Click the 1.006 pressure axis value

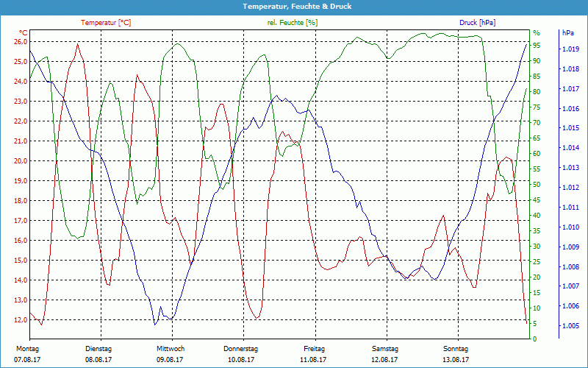pyautogui.click(x=570, y=306)
